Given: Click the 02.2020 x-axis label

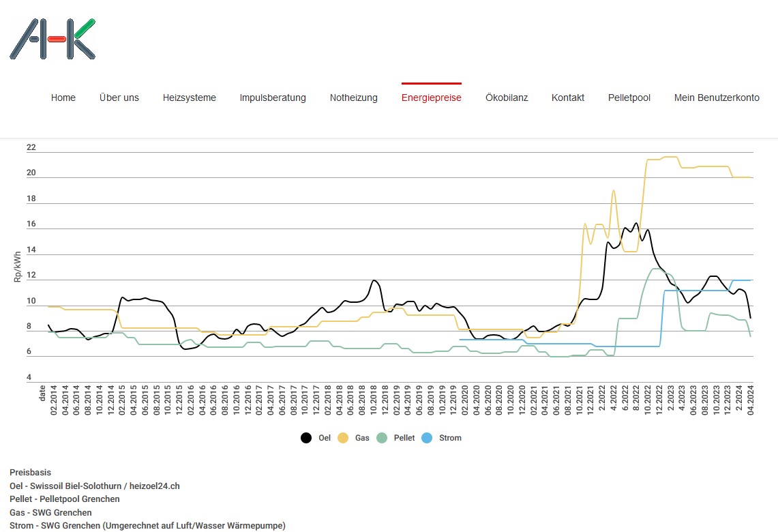Looking at the screenshot, I should pyautogui.click(x=465, y=400).
